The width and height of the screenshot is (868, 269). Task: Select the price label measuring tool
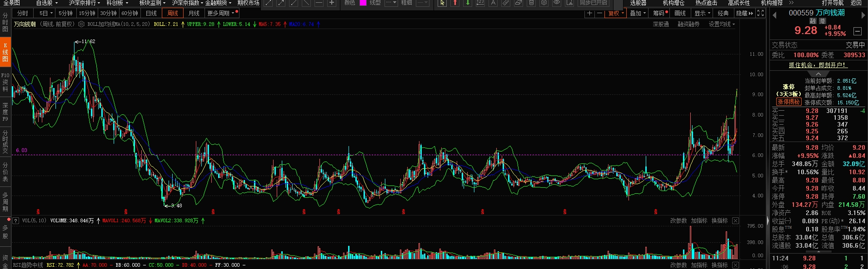480,3
